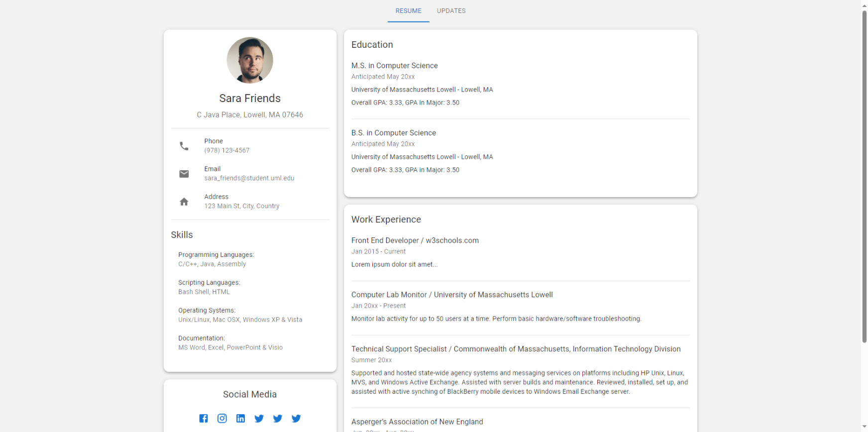Click the Front End Developer / w3schools.com title
868x432 pixels.
coord(415,240)
